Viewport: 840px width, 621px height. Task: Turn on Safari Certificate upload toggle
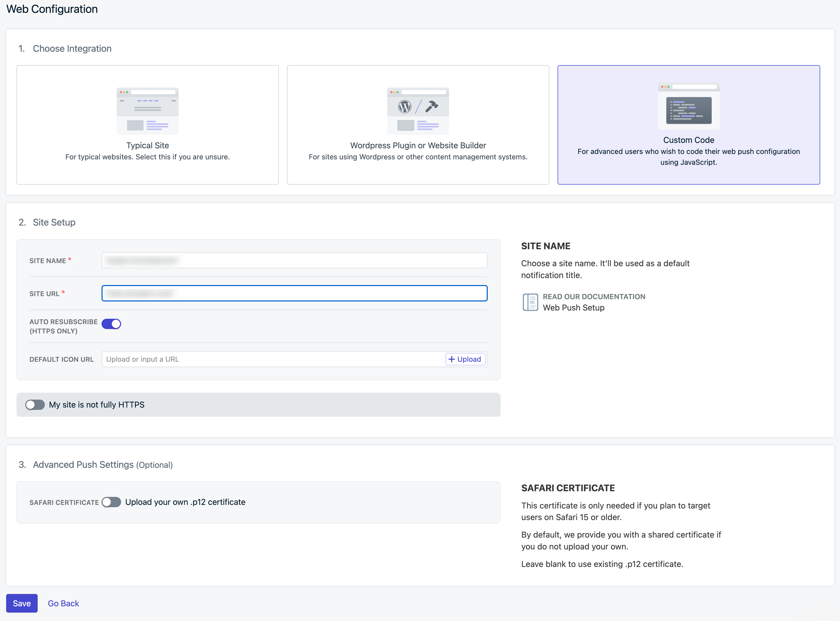pyautogui.click(x=111, y=502)
